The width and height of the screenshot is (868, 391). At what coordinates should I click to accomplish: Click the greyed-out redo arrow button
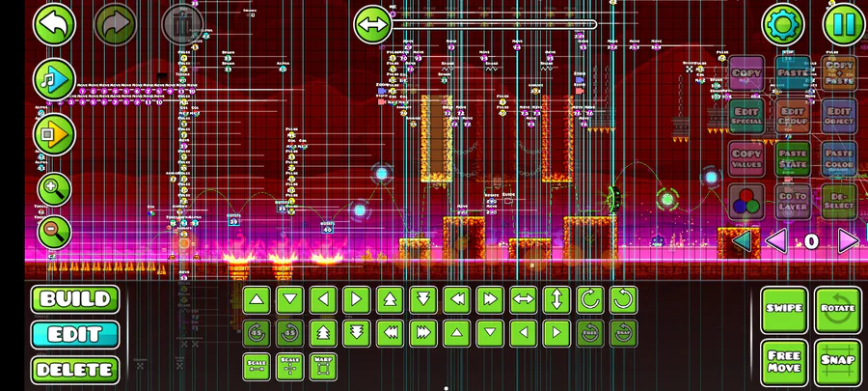pyautogui.click(x=116, y=24)
